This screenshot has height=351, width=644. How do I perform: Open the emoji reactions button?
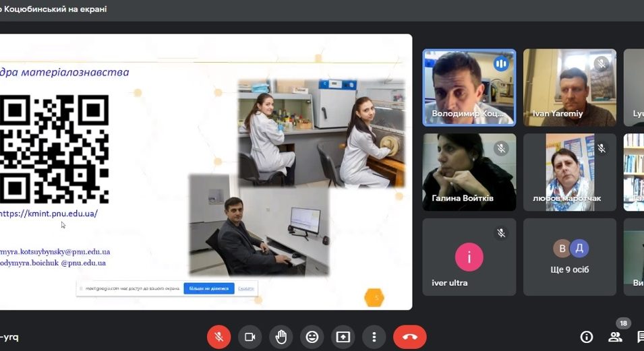[312, 337]
